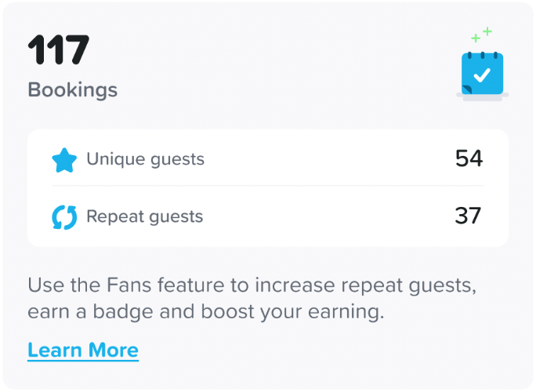
Task: Click the unique guests count 54
Action: [469, 158]
